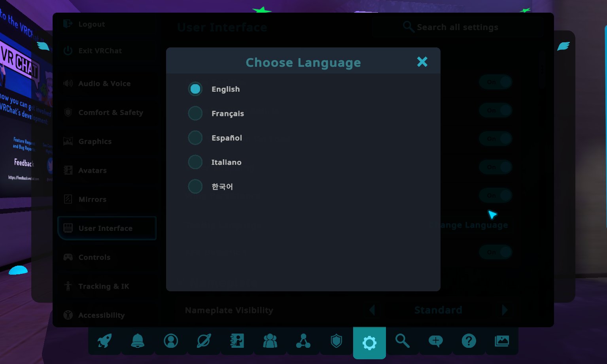Open the notifications bell icon

point(138,341)
